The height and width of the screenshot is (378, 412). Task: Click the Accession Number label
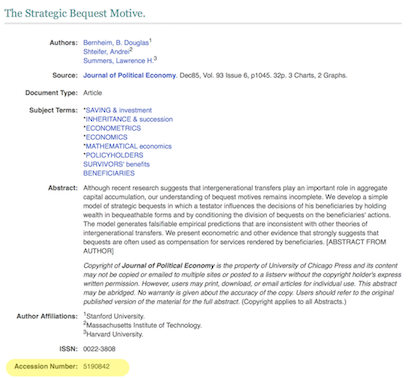coord(46,366)
